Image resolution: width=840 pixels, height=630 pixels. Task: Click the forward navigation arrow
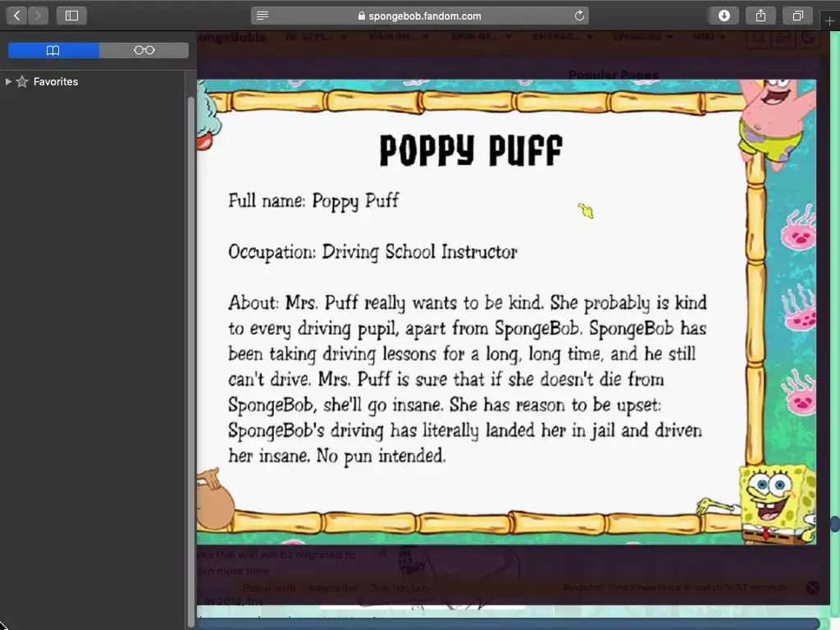pos(38,16)
